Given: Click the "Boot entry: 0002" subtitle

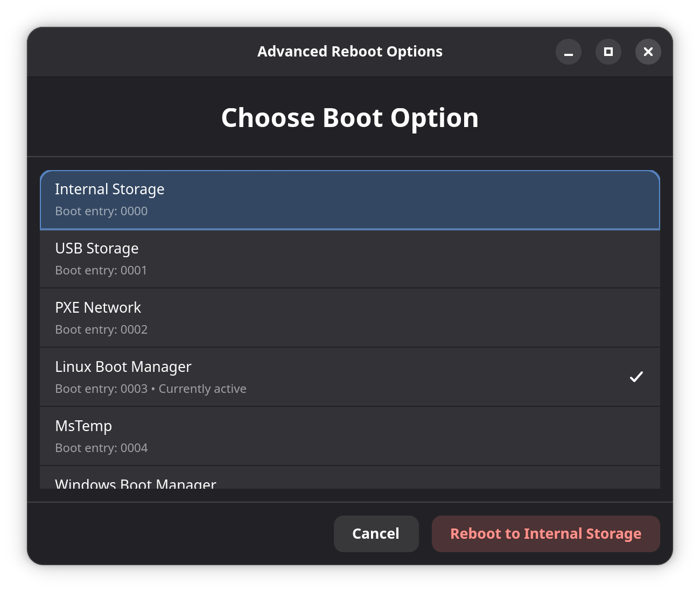Looking at the screenshot, I should coord(101,330).
